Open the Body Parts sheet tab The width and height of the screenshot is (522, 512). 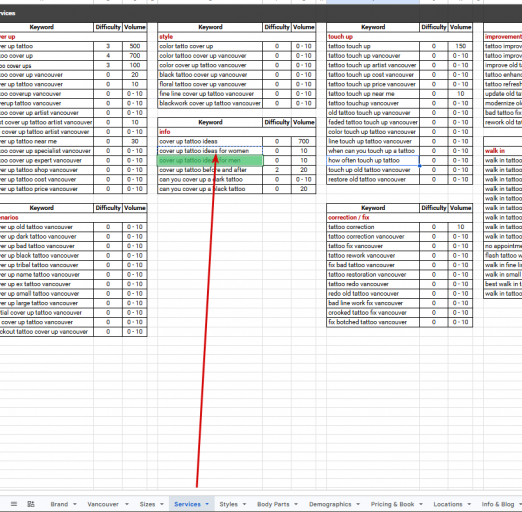(273, 504)
